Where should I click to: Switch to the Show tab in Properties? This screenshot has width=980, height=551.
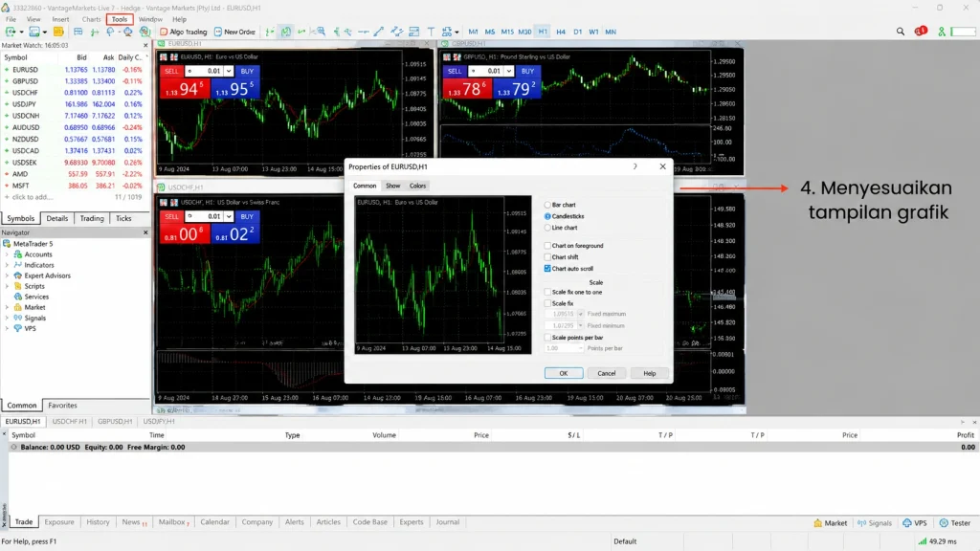pyautogui.click(x=392, y=186)
